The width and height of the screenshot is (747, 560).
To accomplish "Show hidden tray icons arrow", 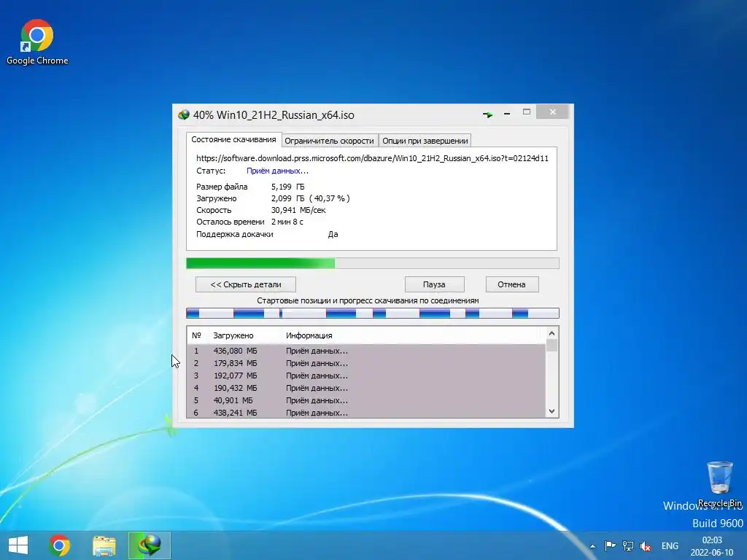I will pyautogui.click(x=592, y=546).
